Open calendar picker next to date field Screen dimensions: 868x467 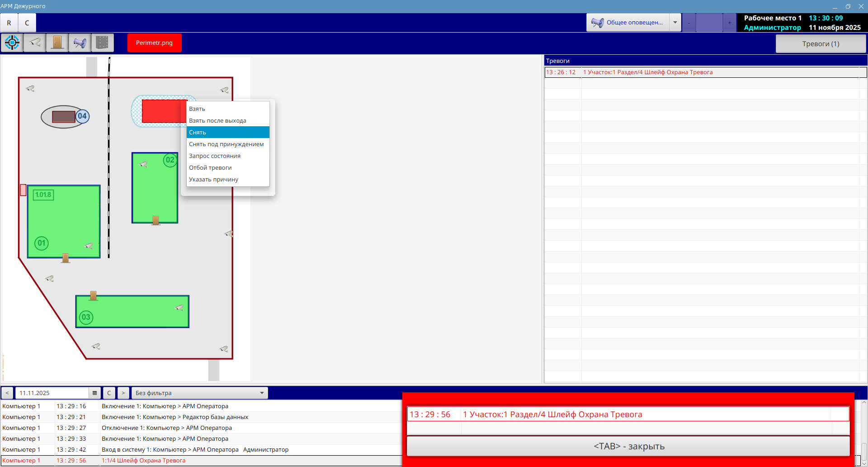(94, 393)
